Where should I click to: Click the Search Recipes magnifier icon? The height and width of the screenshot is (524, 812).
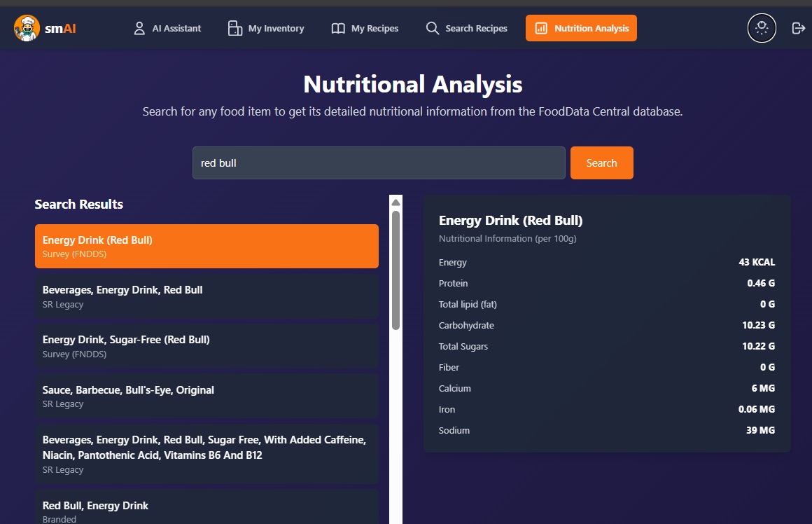(432, 29)
